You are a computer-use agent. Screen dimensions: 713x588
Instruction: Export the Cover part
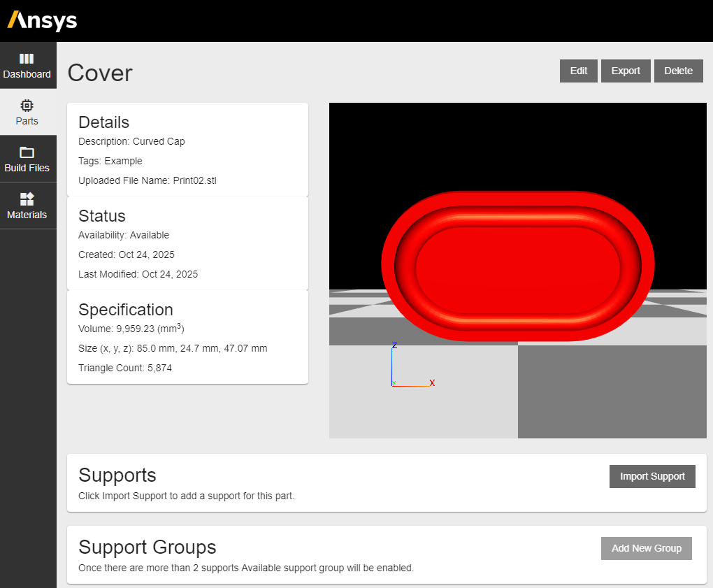tap(626, 71)
